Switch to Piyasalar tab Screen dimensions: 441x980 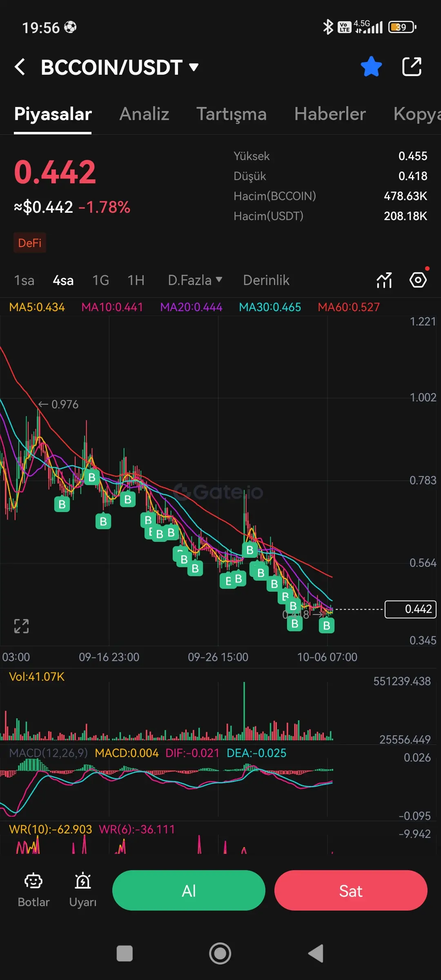(x=53, y=114)
